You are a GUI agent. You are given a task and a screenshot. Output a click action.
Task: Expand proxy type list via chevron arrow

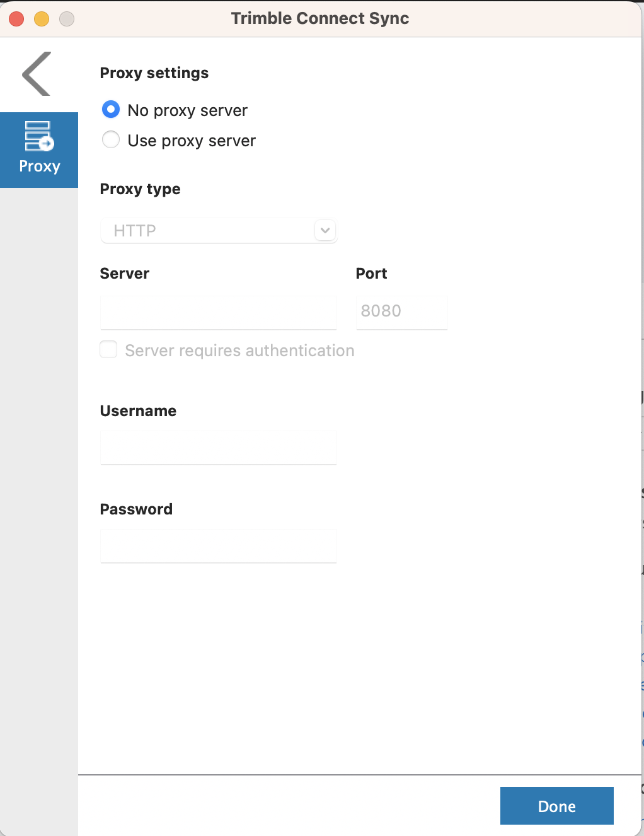click(325, 231)
